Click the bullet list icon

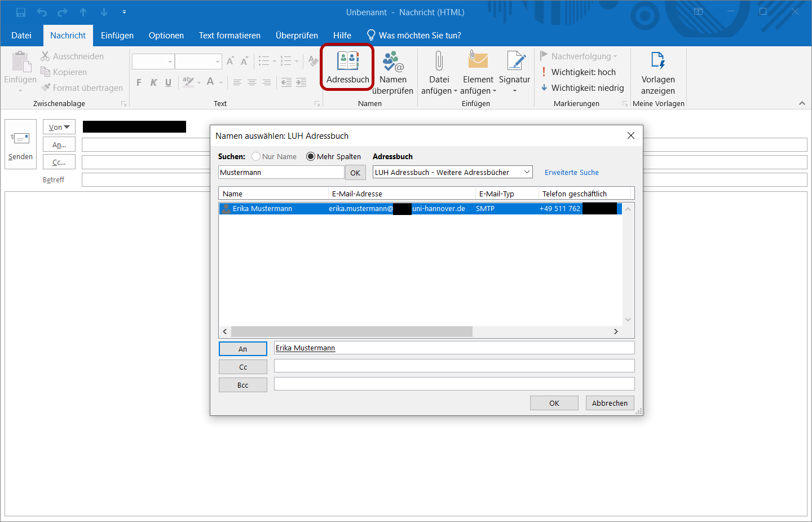pyautogui.click(x=264, y=61)
